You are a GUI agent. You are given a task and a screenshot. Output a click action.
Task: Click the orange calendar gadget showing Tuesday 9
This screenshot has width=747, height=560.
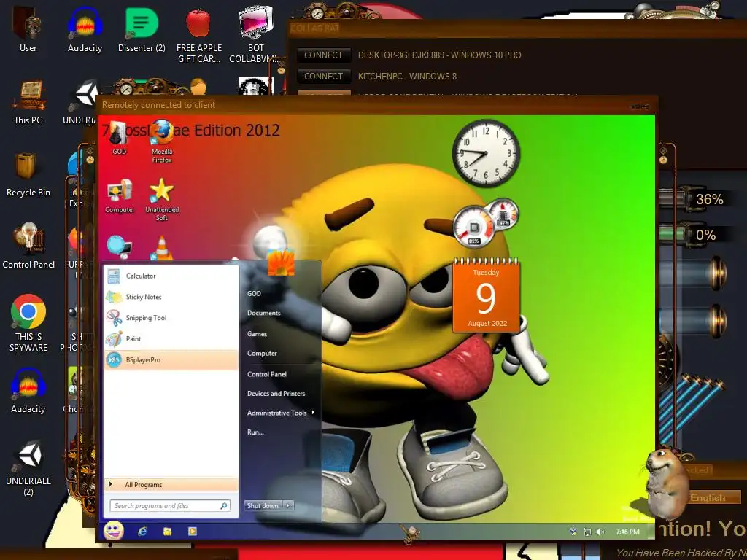tap(486, 295)
